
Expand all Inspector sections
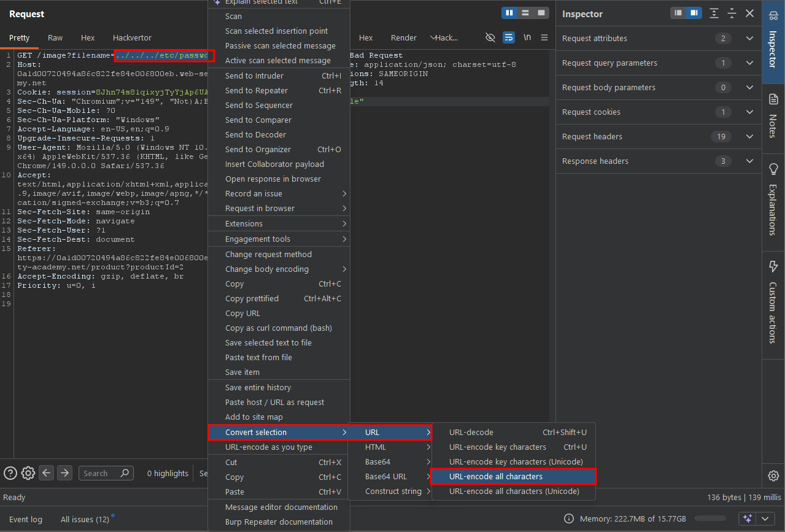tap(714, 13)
